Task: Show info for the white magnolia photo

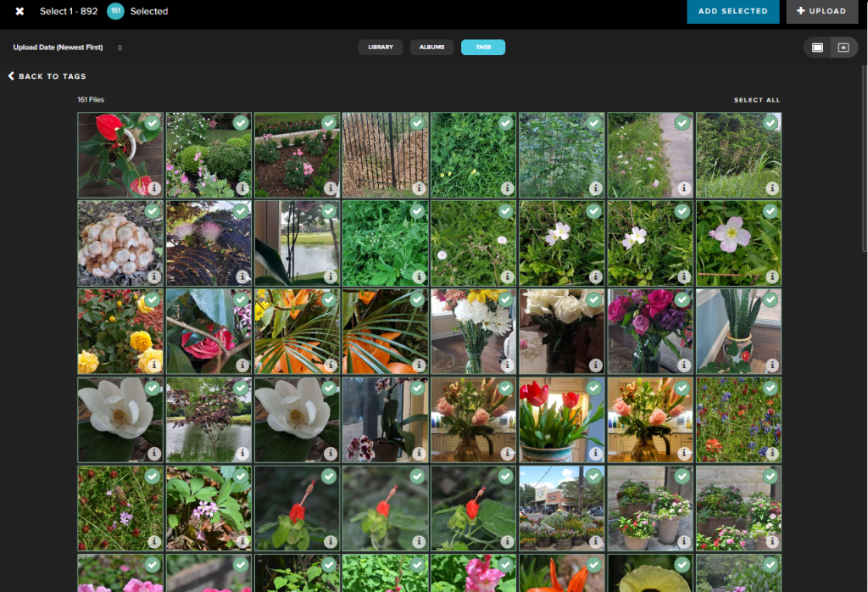Action: [153, 453]
